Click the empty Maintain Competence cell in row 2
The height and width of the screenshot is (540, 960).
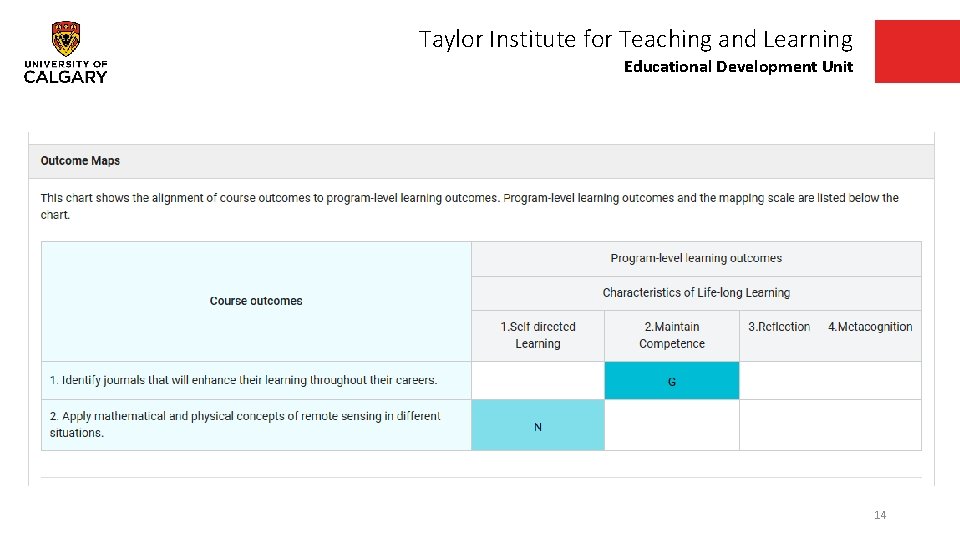coord(672,426)
